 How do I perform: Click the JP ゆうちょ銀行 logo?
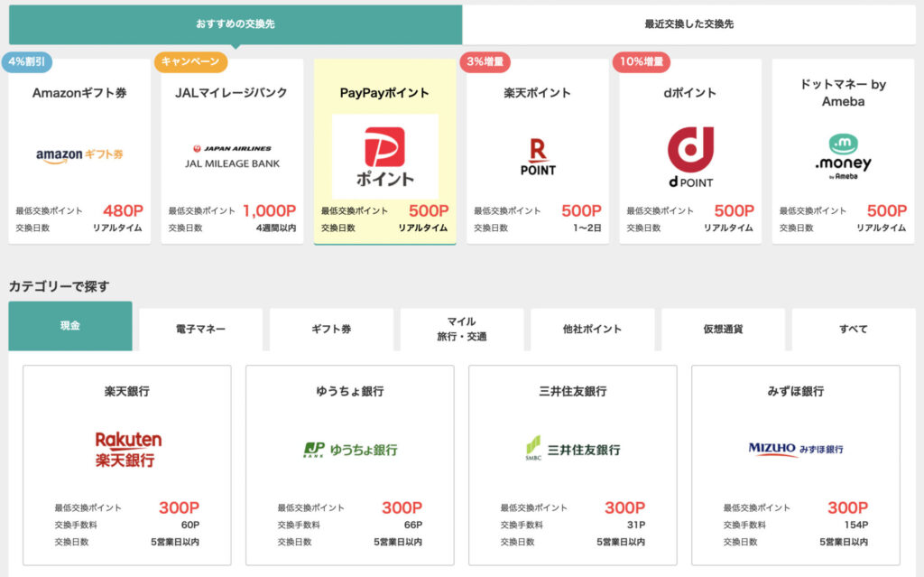point(350,451)
